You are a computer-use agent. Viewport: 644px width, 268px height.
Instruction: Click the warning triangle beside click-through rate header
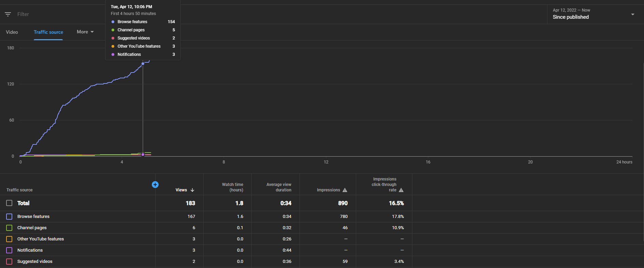coord(401,190)
